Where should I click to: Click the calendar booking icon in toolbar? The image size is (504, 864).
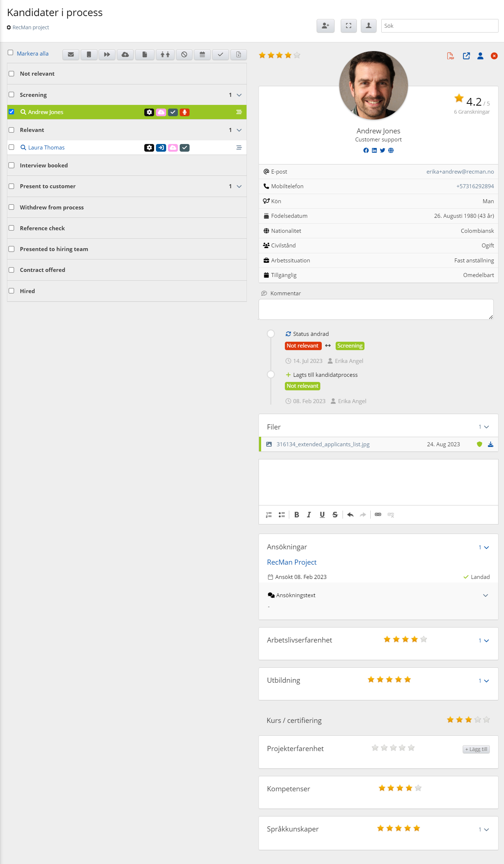click(202, 54)
